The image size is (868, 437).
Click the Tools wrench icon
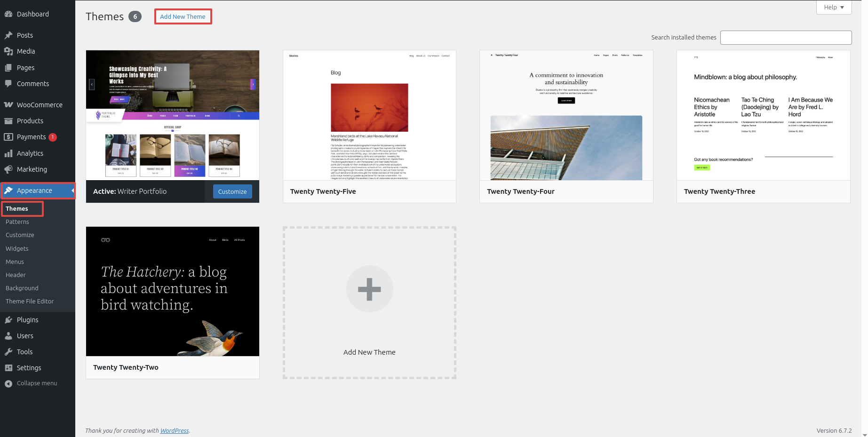(x=8, y=352)
